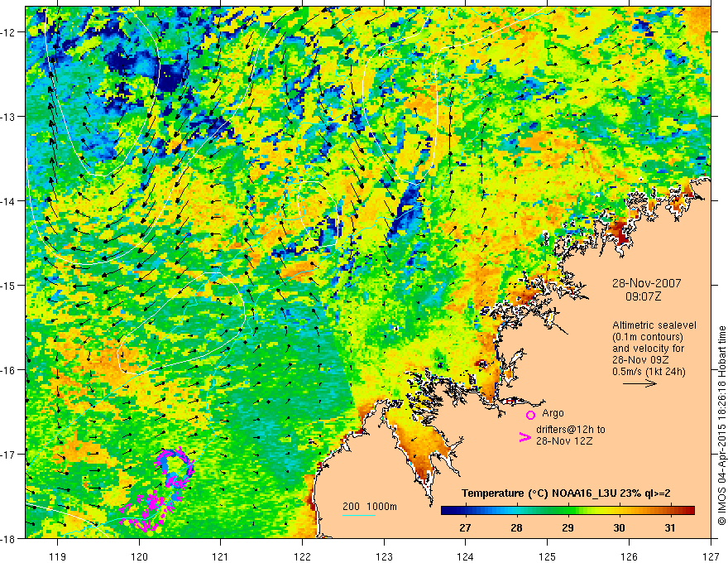The image size is (728, 563).
Task: Click latitude axis label -16
Action: tap(8, 370)
